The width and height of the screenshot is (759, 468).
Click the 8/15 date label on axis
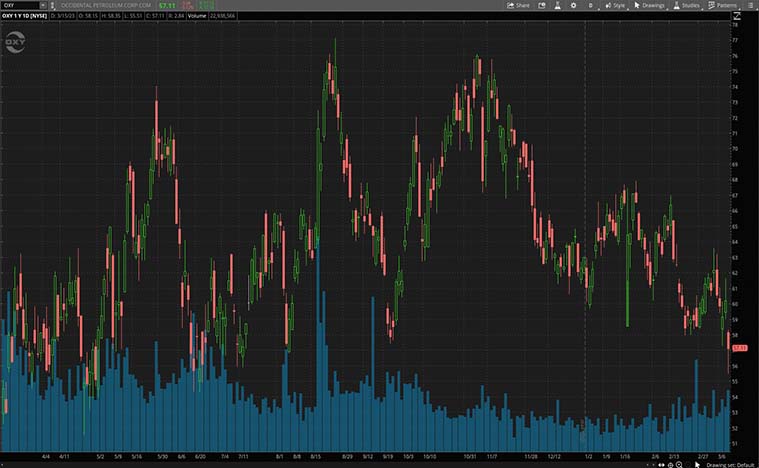click(x=316, y=456)
